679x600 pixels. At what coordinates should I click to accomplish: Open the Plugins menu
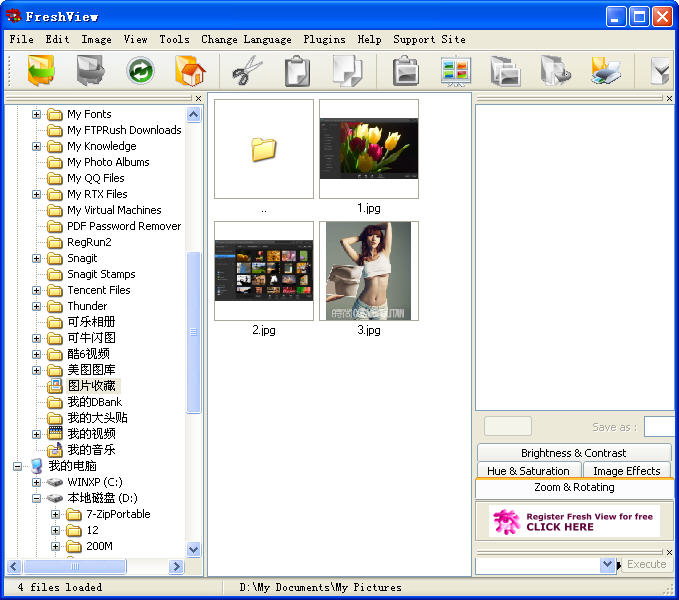pos(324,39)
